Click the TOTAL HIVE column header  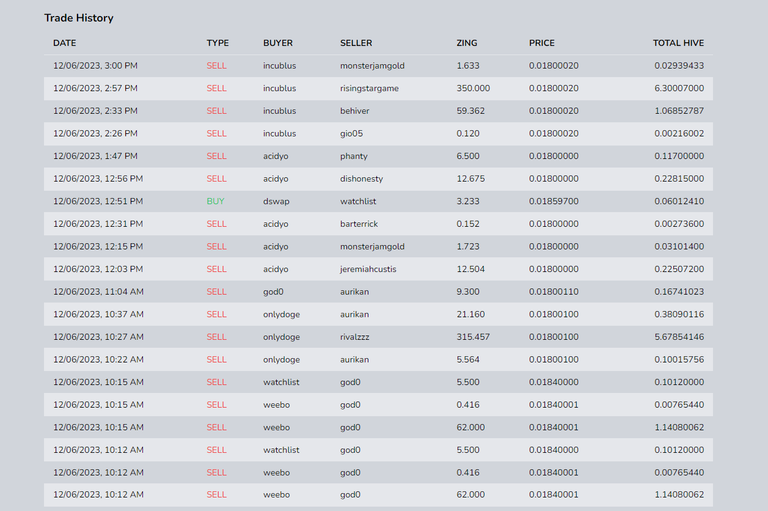point(678,43)
